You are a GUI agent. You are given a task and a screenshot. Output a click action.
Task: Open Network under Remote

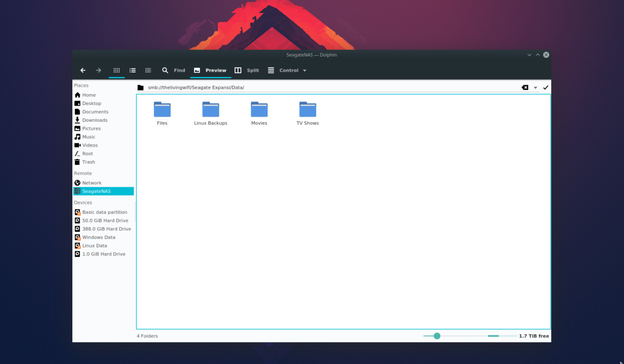[103, 183]
